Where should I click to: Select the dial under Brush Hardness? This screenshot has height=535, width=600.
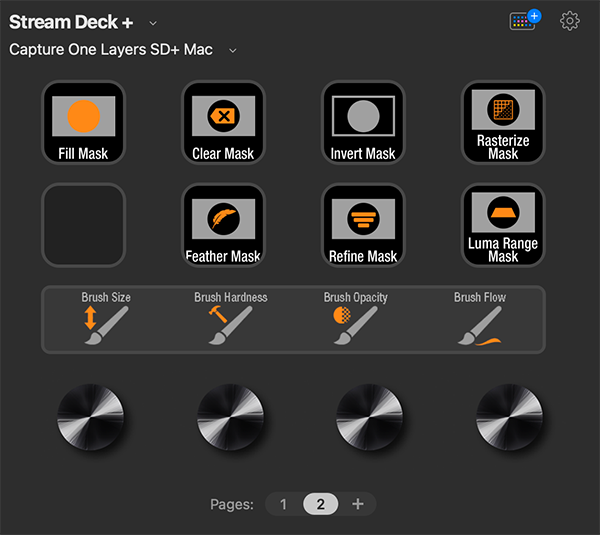[x=230, y=417]
